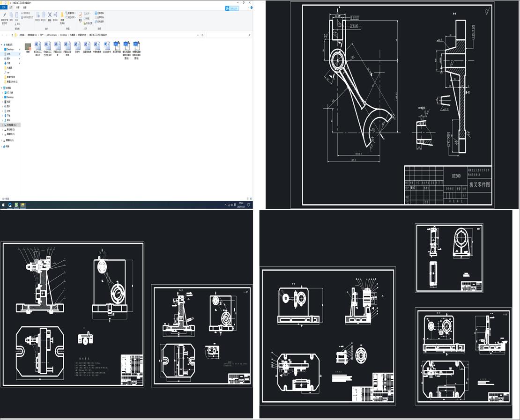The width and height of the screenshot is (520, 420).
Task: Open the first DWG drawing file icon
Action: pos(117,45)
